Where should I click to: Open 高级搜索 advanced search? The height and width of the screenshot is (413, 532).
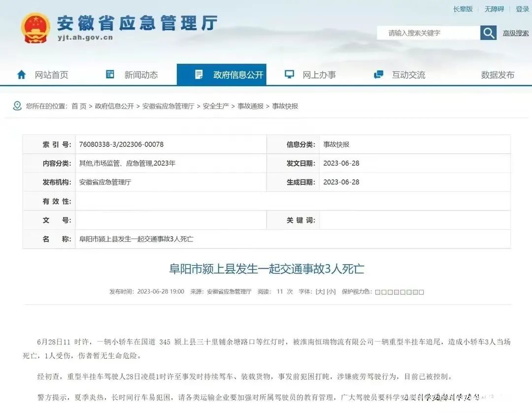(515, 33)
